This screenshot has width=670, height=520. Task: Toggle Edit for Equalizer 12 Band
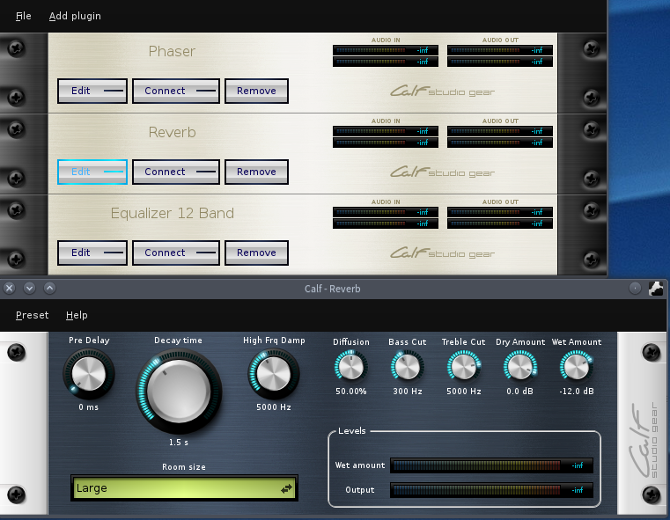[92, 253]
